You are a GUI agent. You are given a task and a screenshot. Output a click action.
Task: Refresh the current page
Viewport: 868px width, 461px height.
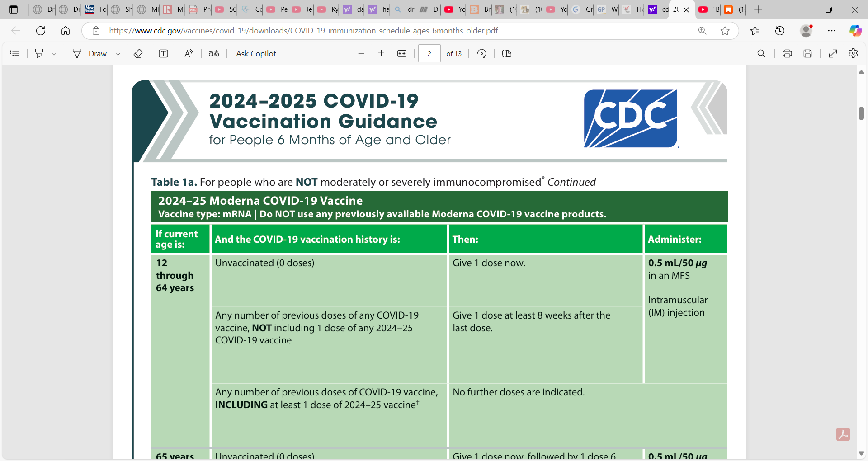tap(41, 31)
